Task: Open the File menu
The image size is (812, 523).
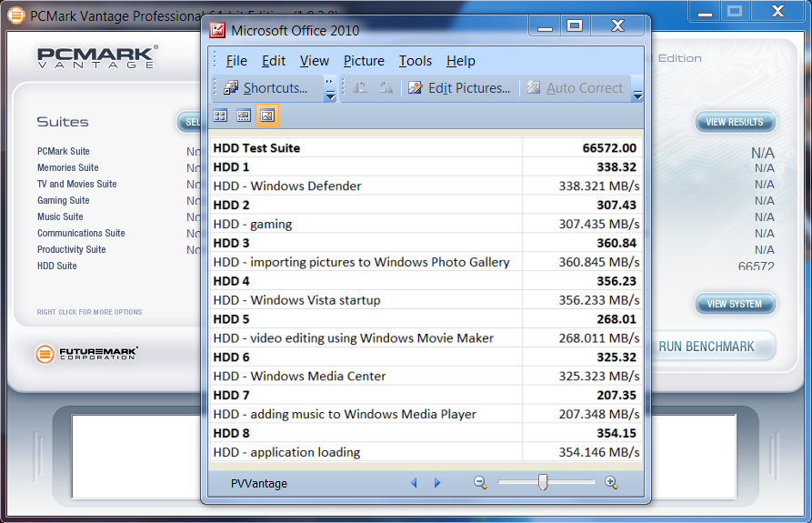Action: 236,61
